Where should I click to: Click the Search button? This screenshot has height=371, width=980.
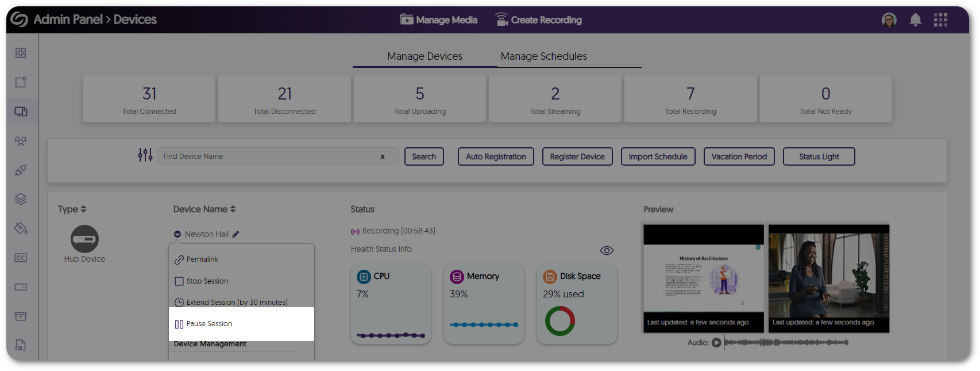pyautogui.click(x=424, y=156)
